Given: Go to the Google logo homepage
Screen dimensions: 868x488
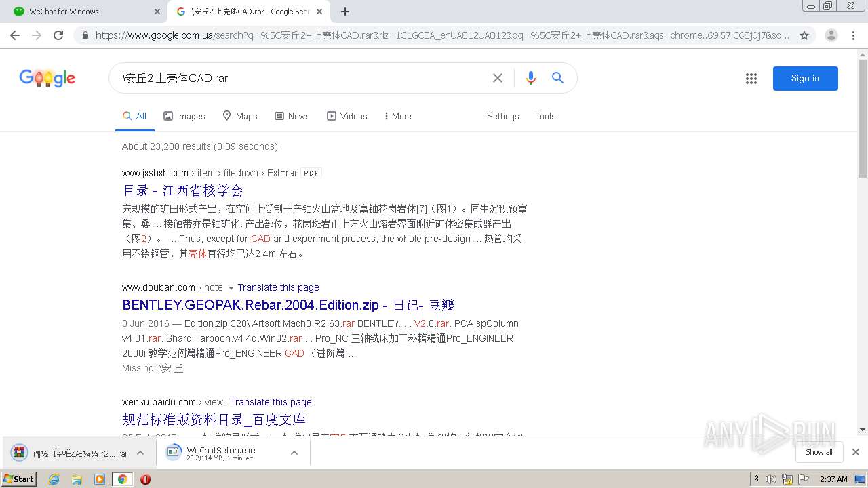Looking at the screenshot, I should coord(47,79).
